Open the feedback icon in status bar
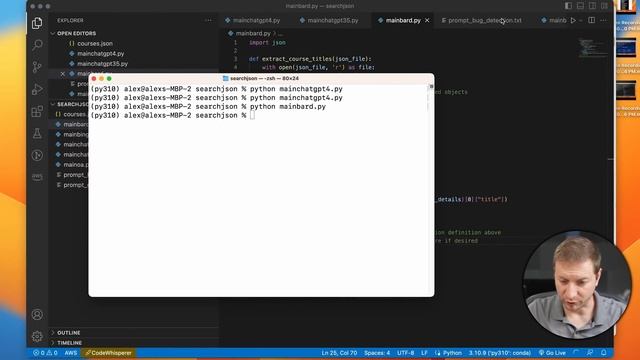 point(590,353)
